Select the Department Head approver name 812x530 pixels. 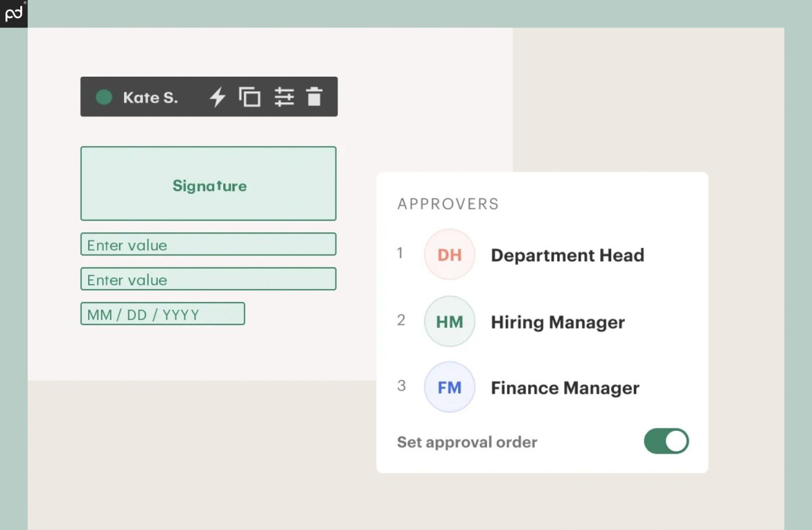[567, 255]
